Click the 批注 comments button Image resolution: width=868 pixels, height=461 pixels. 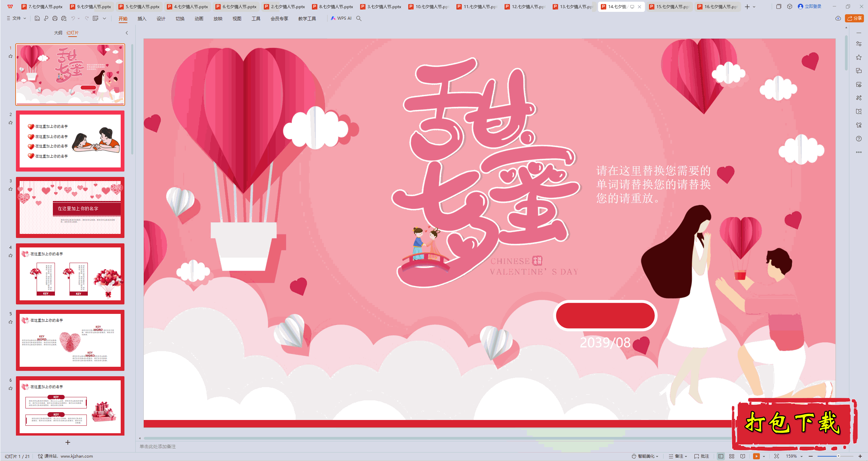coord(702,456)
